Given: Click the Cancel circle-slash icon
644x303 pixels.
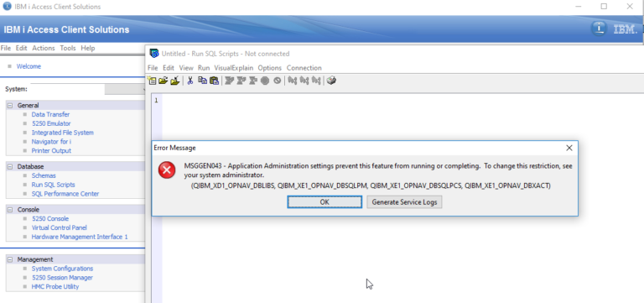Looking at the screenshot, I should [x=278, y=81].
